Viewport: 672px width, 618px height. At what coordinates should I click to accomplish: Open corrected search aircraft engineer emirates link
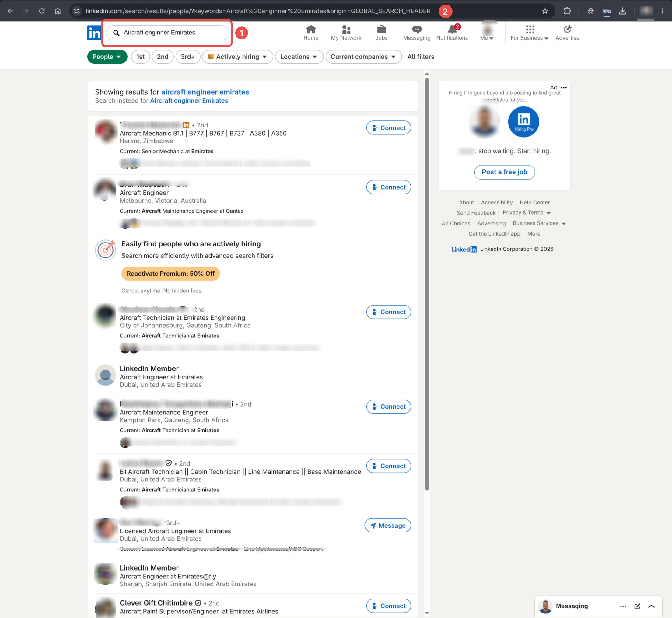click(x=205, y=92)
